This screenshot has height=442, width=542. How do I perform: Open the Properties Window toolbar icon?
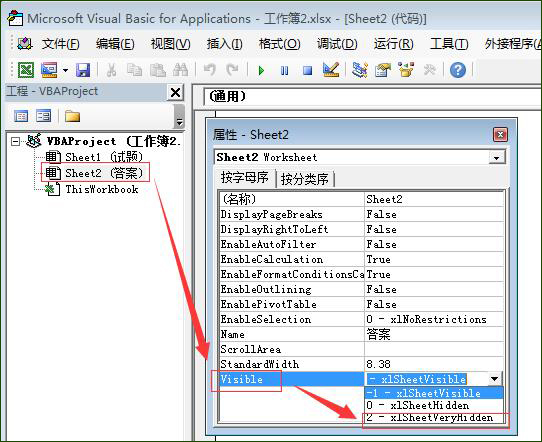coord(383,70)
